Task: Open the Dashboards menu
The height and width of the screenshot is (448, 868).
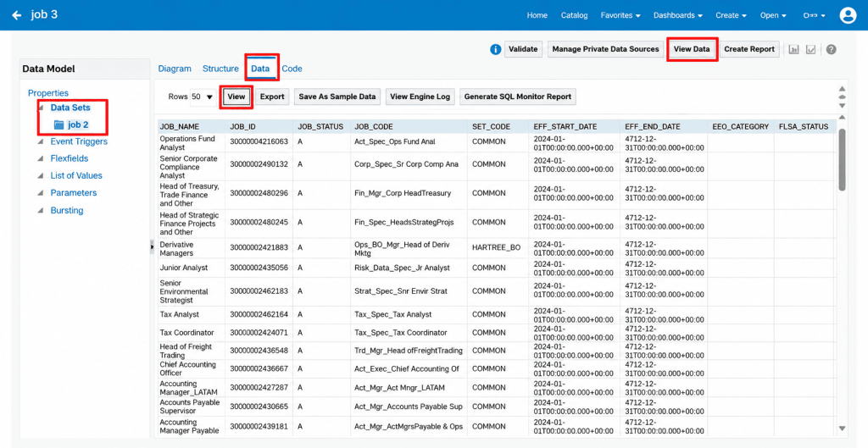Action: point(678,15)
